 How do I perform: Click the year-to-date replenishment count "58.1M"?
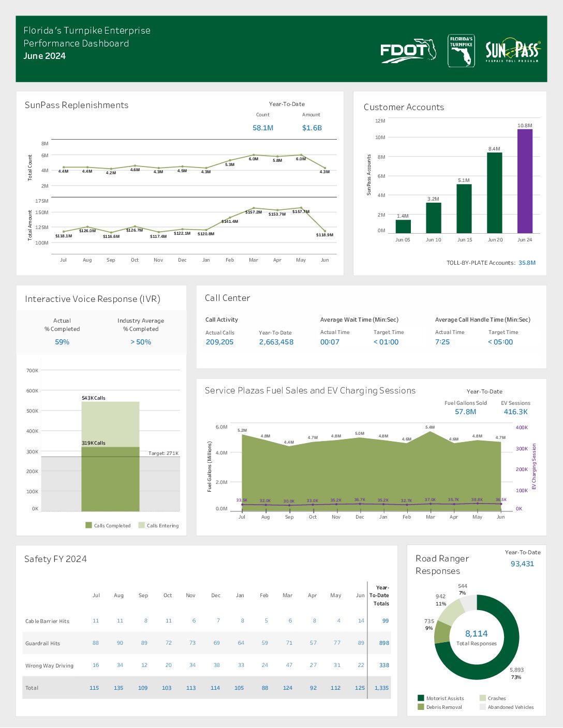pyautogui.click(x=263, y=128)
